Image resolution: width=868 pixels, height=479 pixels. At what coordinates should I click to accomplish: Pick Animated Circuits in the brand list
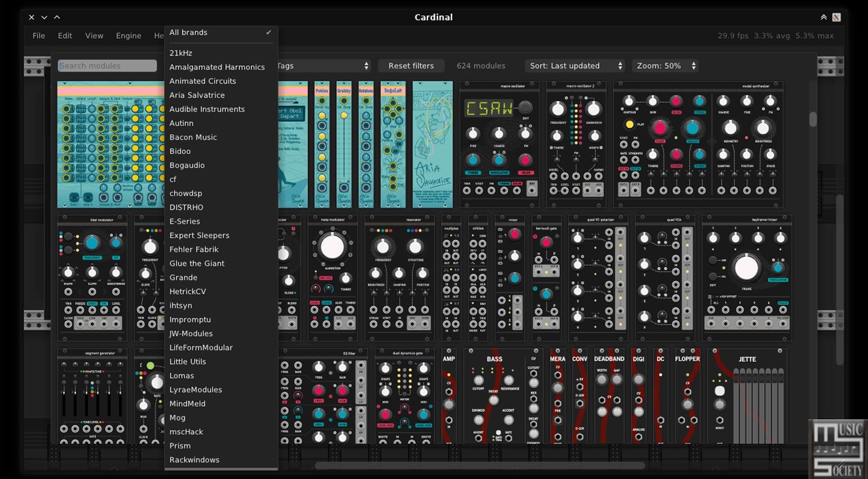pos(221,81)
